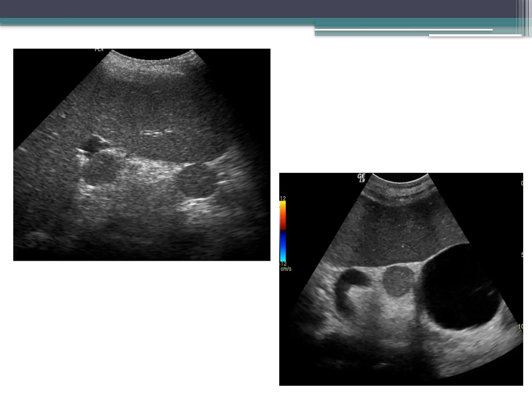
Task: Click the depth marker 0 at top right
Action: pos(522,183)
